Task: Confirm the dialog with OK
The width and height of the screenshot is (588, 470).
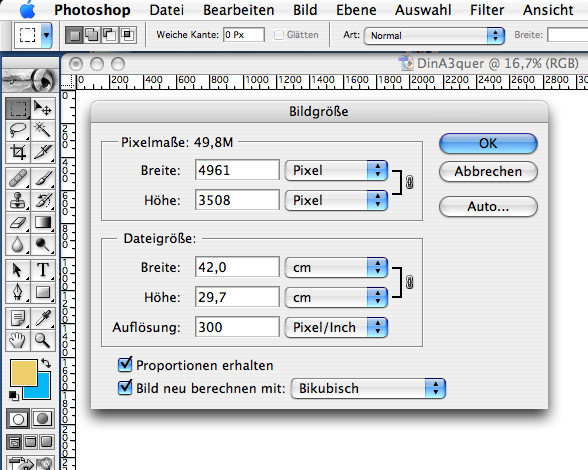Action: point(488,143)
